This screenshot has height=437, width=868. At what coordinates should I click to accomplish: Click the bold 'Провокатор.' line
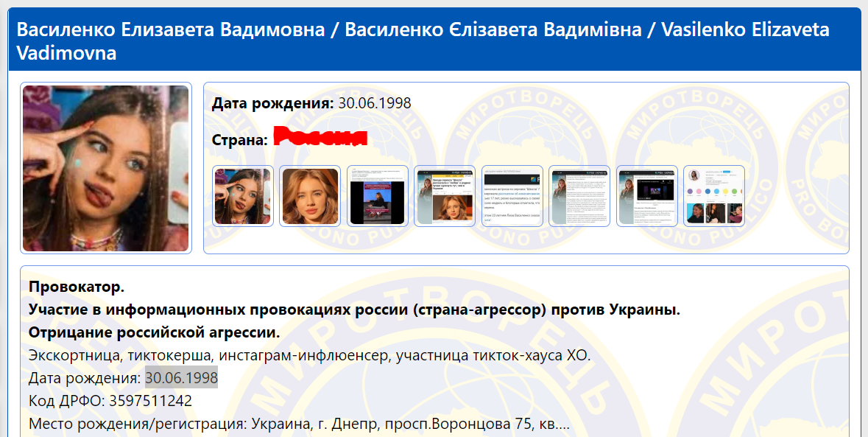click(x=77, y=287)
